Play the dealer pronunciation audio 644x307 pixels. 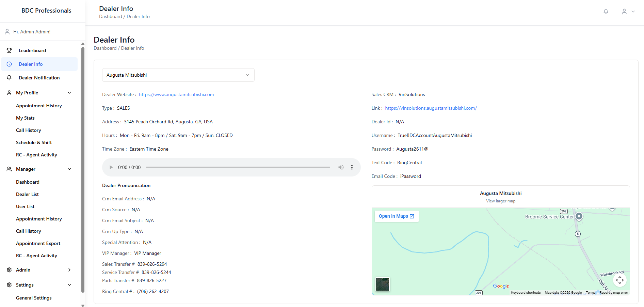coord(111,167)
